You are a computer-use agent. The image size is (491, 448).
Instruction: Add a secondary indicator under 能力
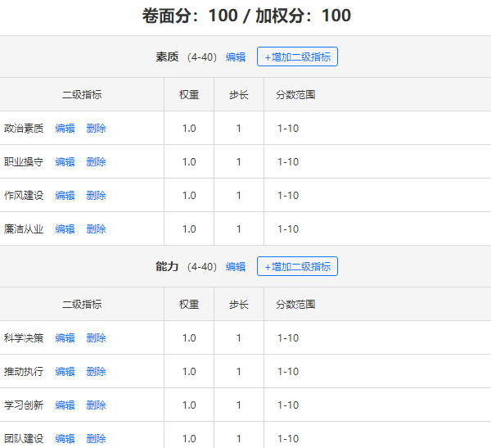coord(297,266)
